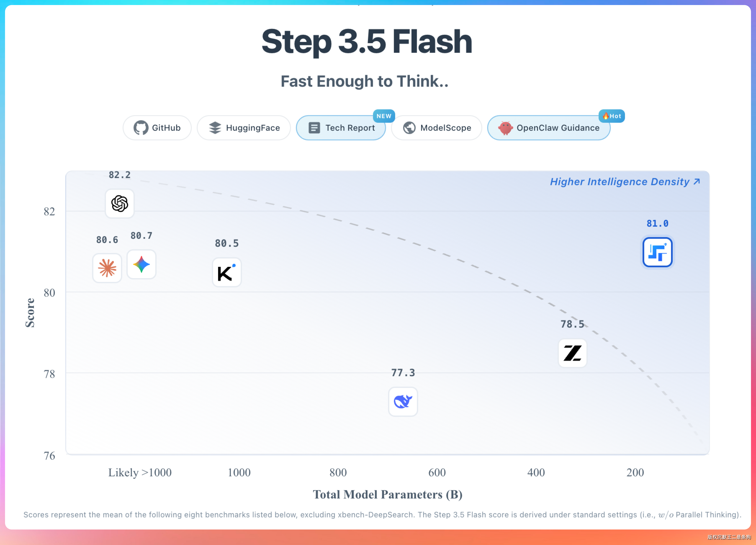Click the Hot badge on OpenClaw Guidance
The image size is (756, 545).
coord(612,116)
